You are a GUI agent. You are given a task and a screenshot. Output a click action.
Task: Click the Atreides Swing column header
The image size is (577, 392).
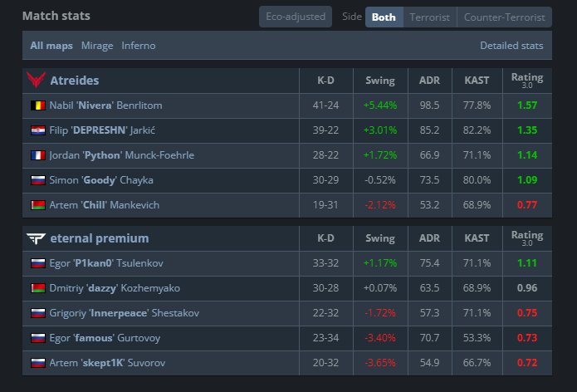coord(380,81)
